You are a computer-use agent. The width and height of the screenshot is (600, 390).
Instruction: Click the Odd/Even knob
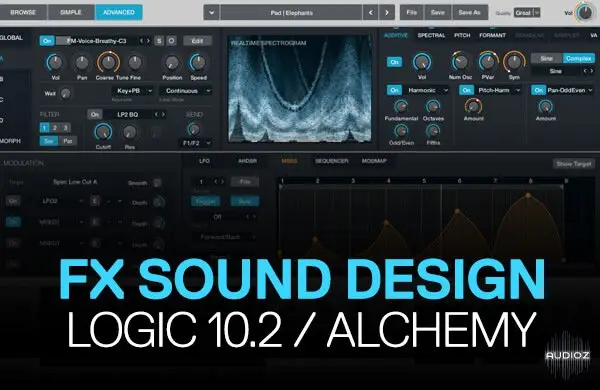click(401, 131)
